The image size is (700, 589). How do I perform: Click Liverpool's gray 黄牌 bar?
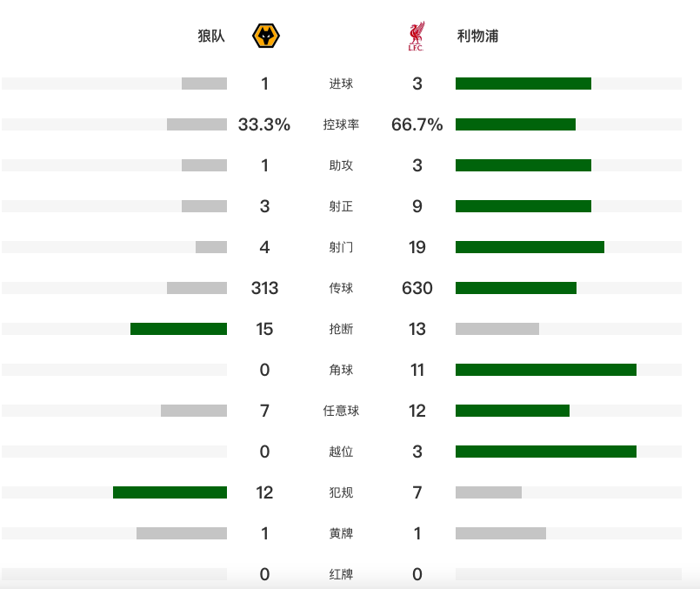point(500,533)
